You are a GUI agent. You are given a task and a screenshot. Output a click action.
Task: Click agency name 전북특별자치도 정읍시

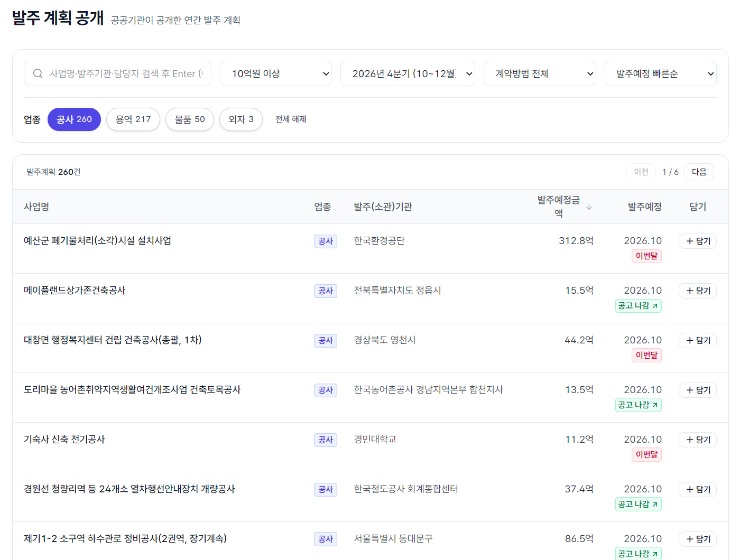[x=397, y=291]
